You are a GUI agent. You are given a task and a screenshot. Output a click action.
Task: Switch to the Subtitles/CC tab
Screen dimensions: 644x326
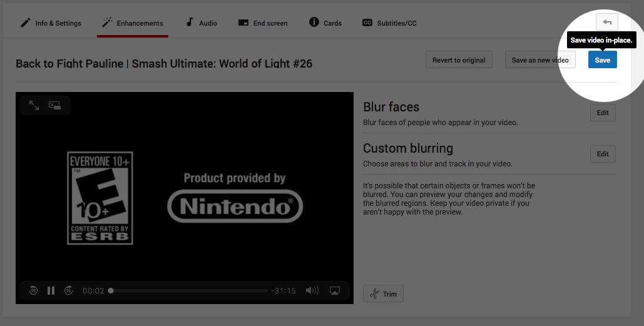[389, 23]
